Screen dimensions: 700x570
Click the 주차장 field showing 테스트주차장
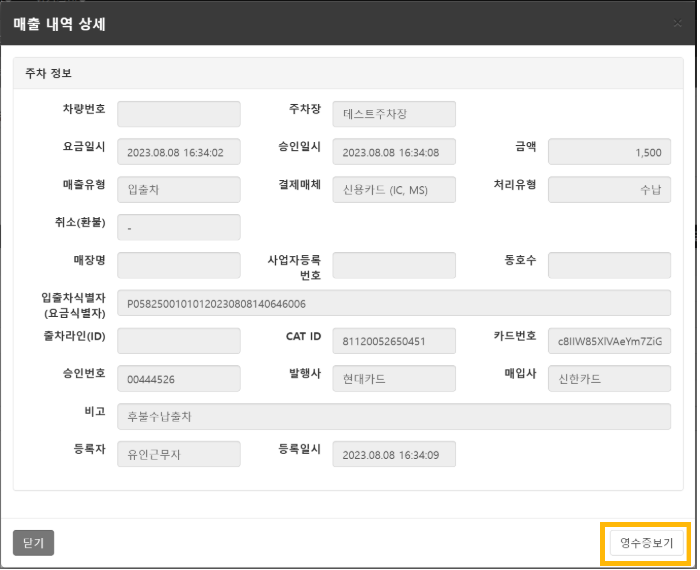point(395,114)
